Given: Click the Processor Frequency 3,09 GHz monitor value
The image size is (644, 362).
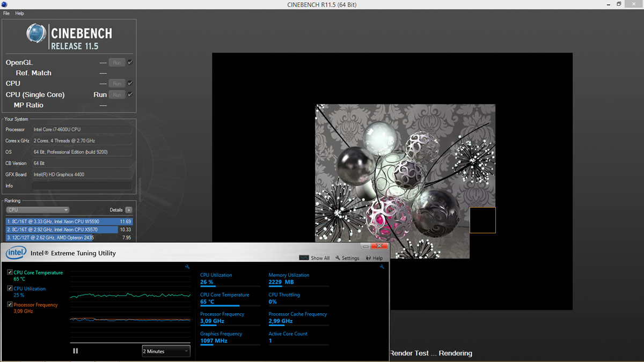Looking at the screenshot, I should pos(212,321).
